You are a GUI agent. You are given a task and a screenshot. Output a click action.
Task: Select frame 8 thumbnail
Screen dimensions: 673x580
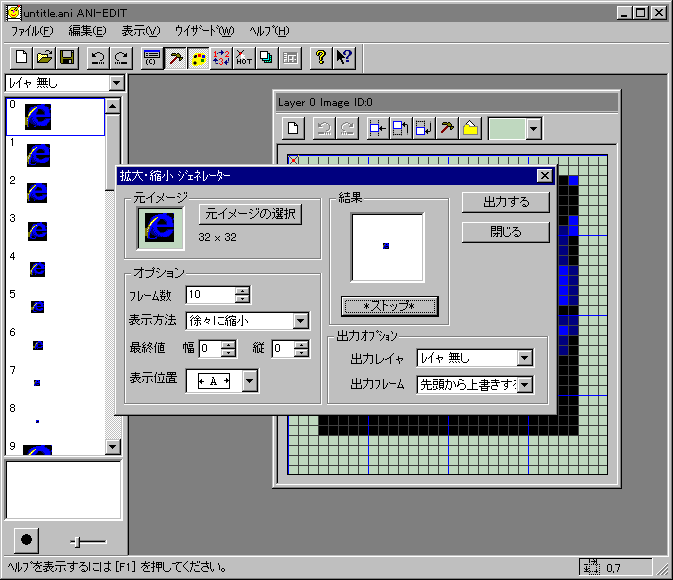37,422
